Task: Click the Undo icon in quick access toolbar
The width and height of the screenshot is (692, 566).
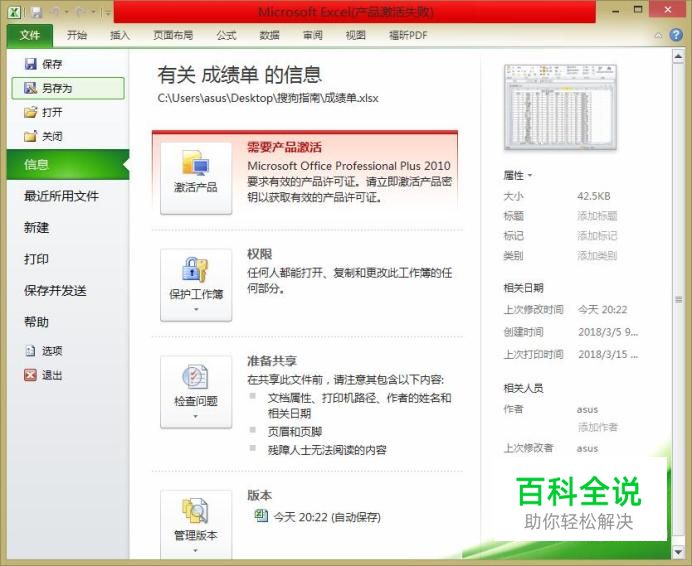Action: tap(55, 12)
